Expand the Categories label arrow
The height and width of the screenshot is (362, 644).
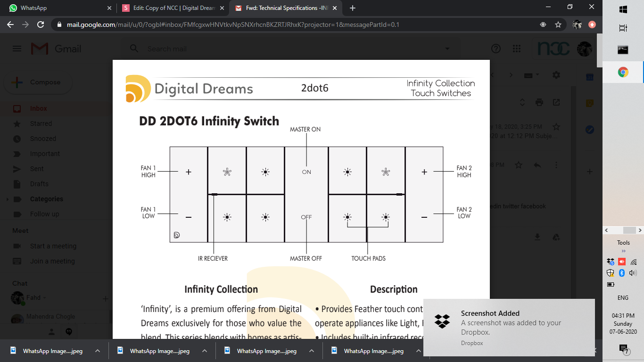7,199
